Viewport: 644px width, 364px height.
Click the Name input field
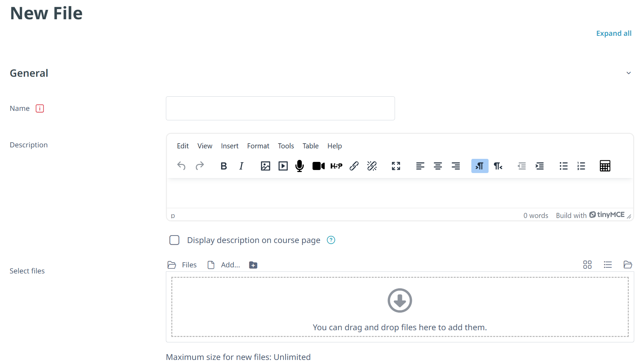point(280,108)
